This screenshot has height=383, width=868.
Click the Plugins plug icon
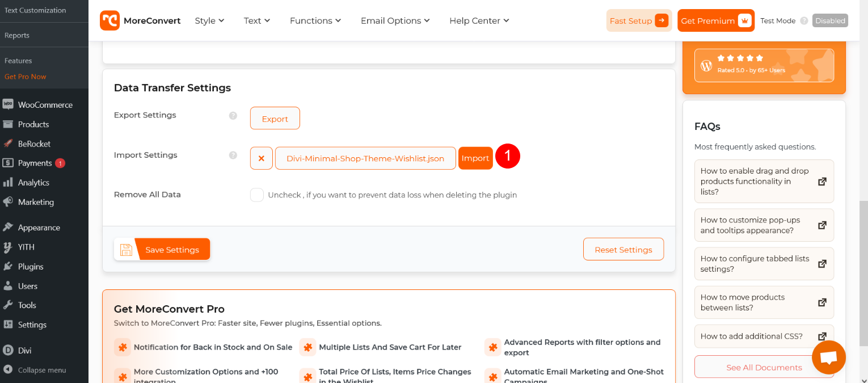click(8, 266)
